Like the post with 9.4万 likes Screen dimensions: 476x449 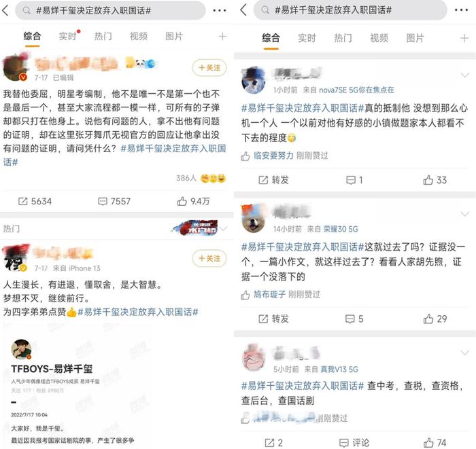click(193, 201)
